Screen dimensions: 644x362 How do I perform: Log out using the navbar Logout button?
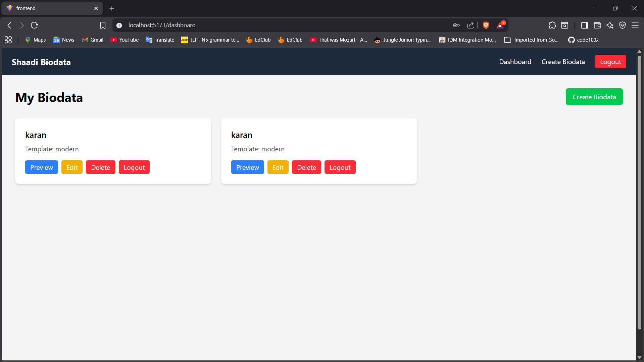610,62
